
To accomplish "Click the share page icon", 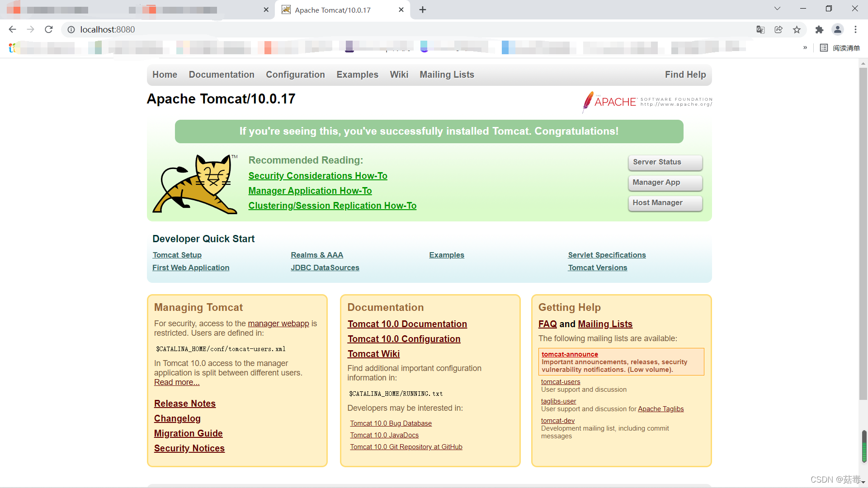I will point(778,29).
